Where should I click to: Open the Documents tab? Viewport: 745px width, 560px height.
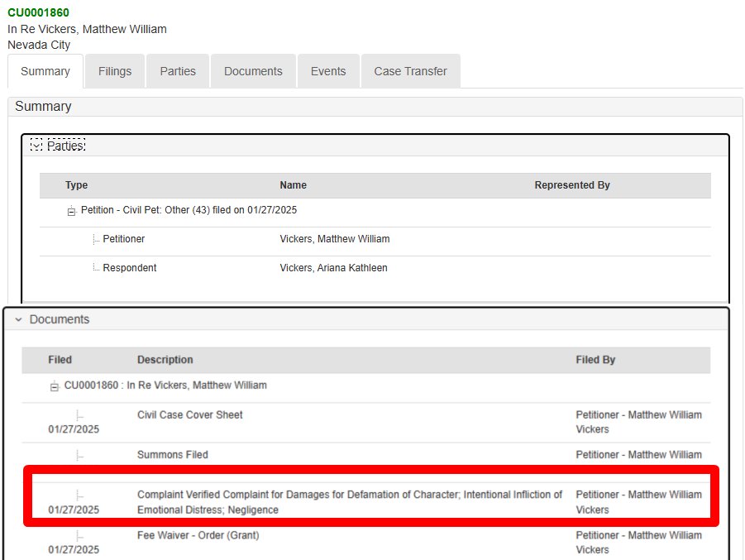[x=253, y=71]
